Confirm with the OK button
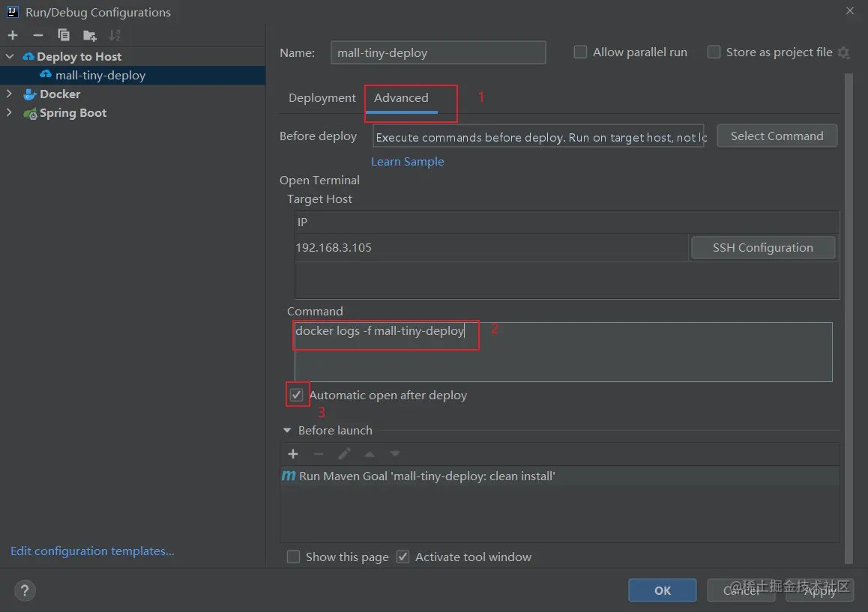The image size is (868, 612). pyautogui.click(x=662, y=590)
